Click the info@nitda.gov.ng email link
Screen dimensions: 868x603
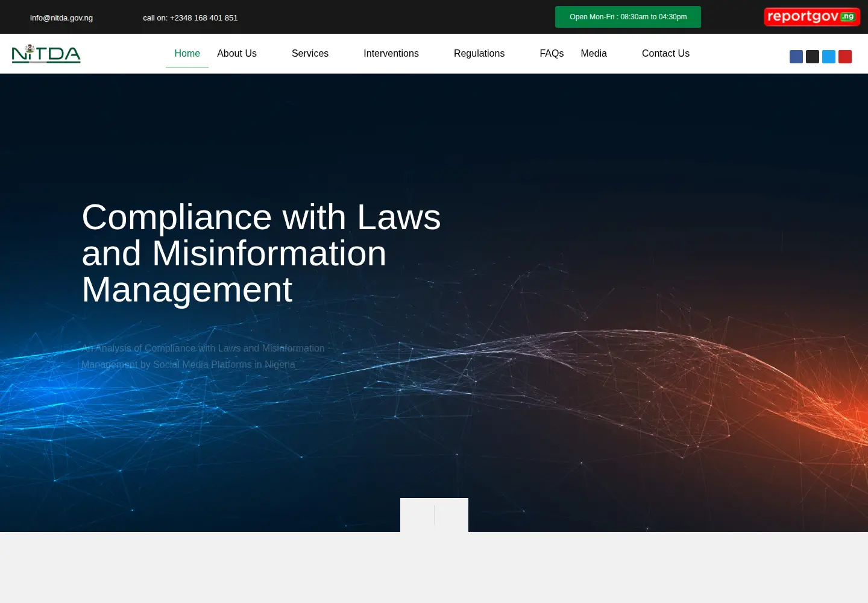61,17
